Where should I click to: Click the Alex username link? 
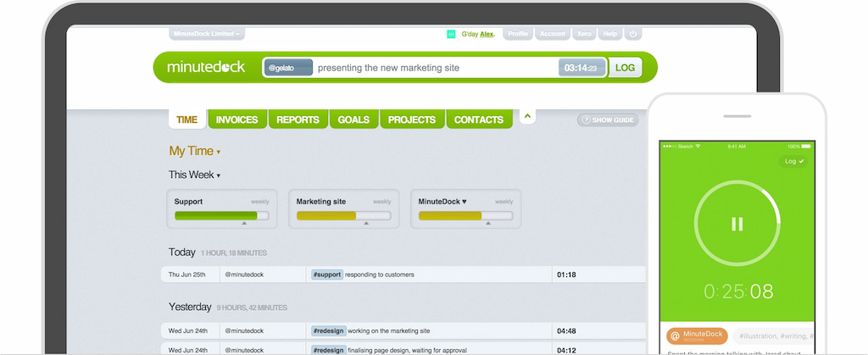tap(487, 34)
